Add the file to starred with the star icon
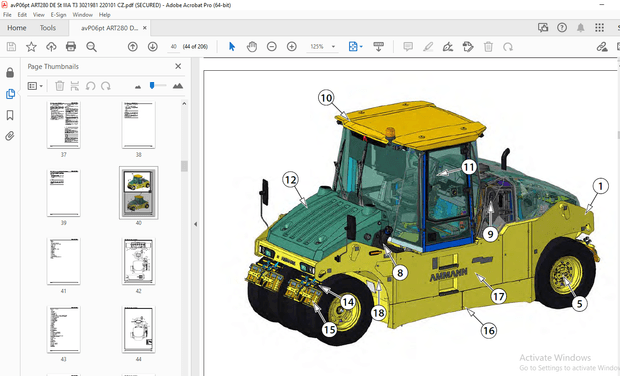This screenshot has height=376, width=620. point(31,47)
